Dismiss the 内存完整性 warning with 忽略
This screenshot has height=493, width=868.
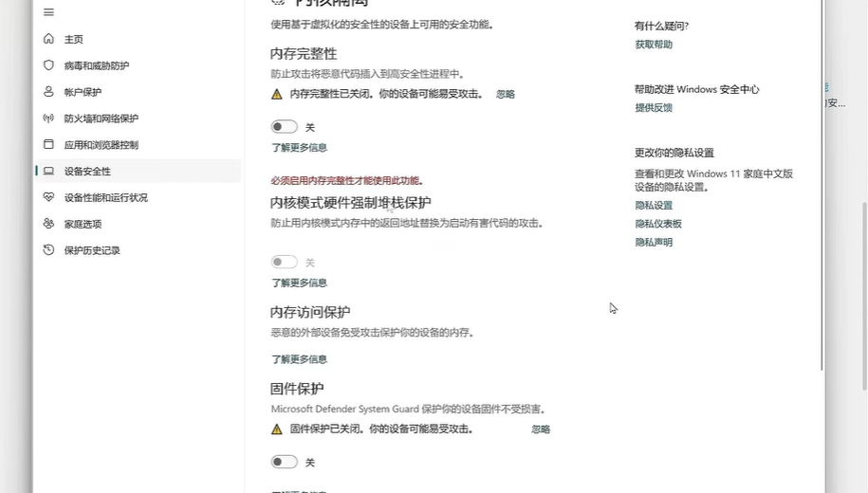point(506,95)
